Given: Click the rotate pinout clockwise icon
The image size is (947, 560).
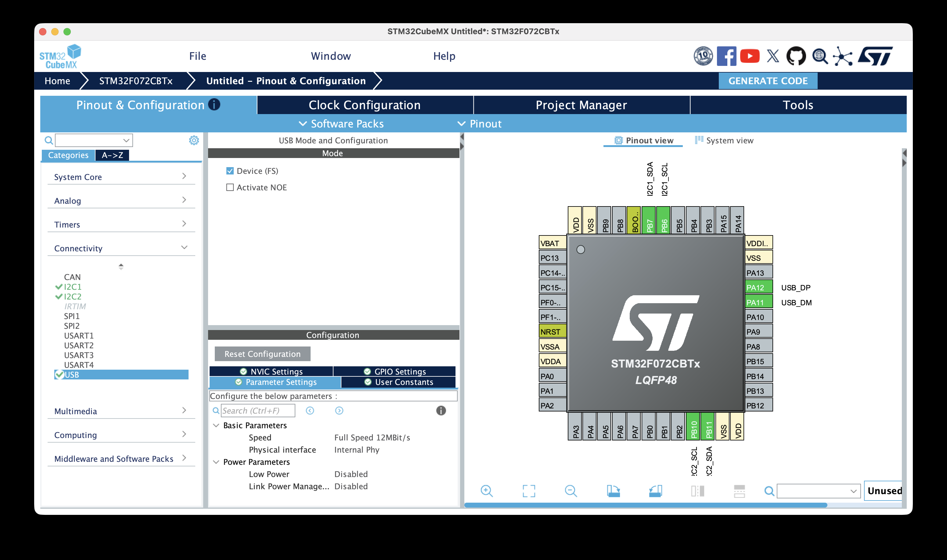Looking at the screenshot, I should pos(613,491).
